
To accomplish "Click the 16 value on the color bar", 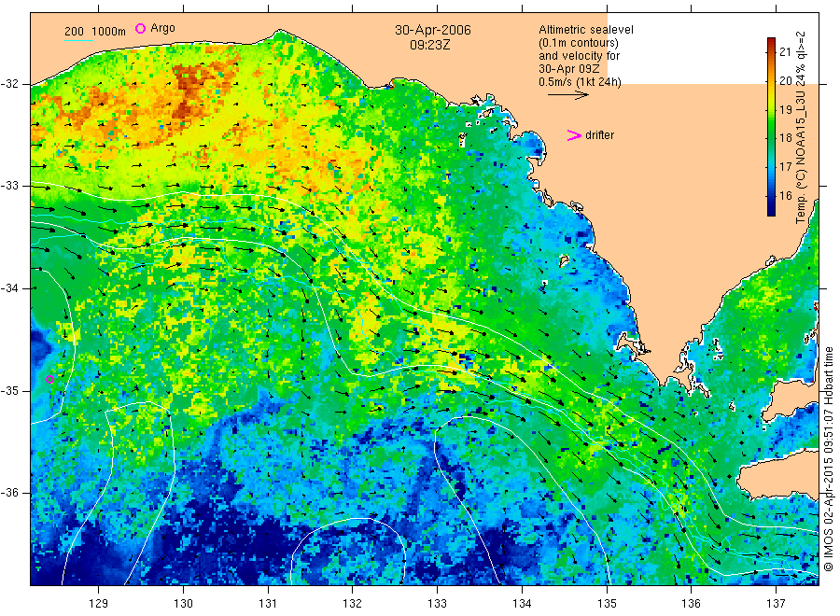I will [785, 195].
